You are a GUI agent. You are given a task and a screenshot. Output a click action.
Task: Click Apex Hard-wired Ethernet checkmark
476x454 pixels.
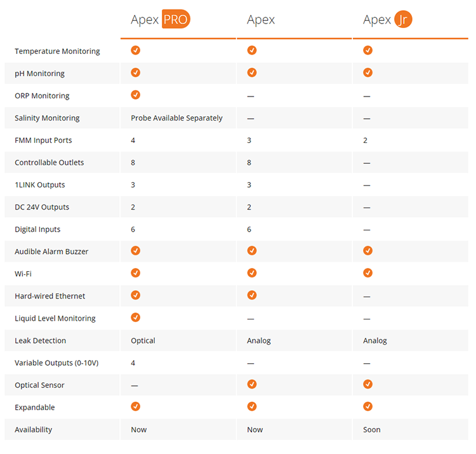coord(252,295)
